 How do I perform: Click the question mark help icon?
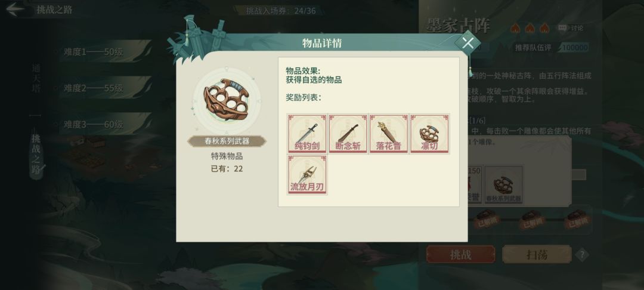tap(581, 255)
